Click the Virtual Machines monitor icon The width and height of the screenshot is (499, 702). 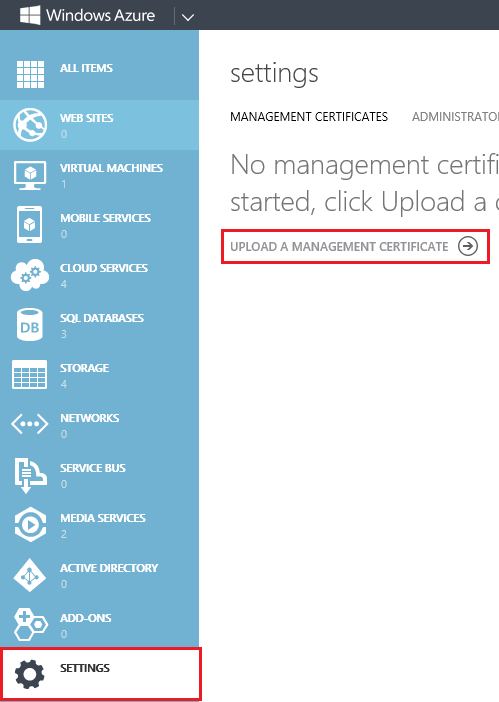coord(30,175)
